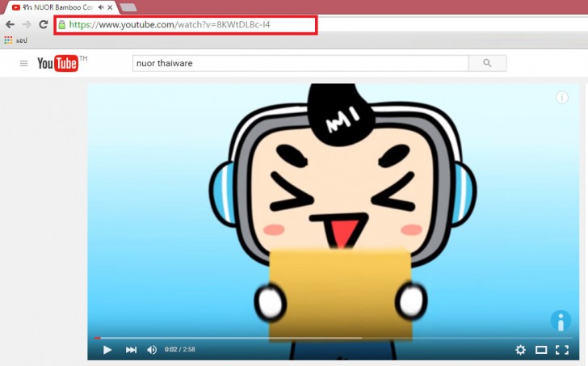Play the video with the play button

click(107, 350)
